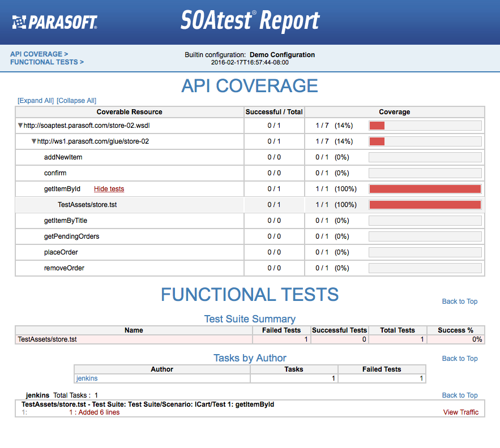Click Hide tests next to getItemById

pyautogui.click(x=109, y=189)
